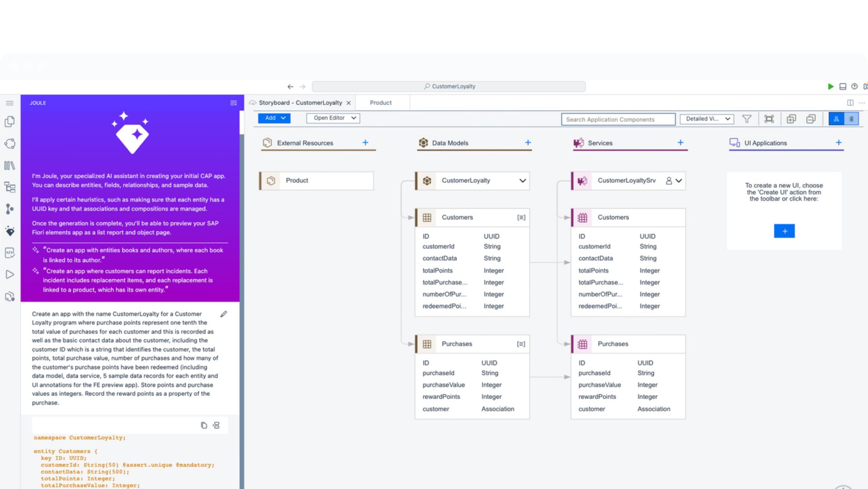Open the Explorer files icon in sidebar
Screen dimensions: 868x489
pos(10,122)
